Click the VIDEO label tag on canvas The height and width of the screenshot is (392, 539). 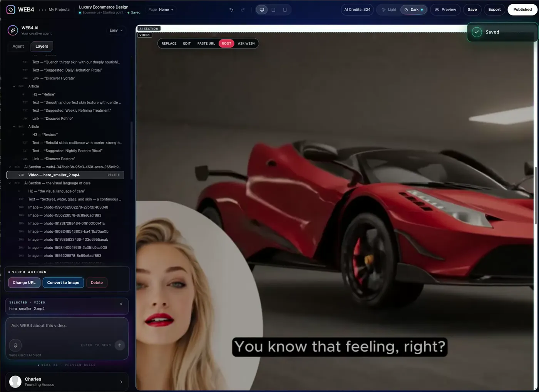[x=145, y=35]
